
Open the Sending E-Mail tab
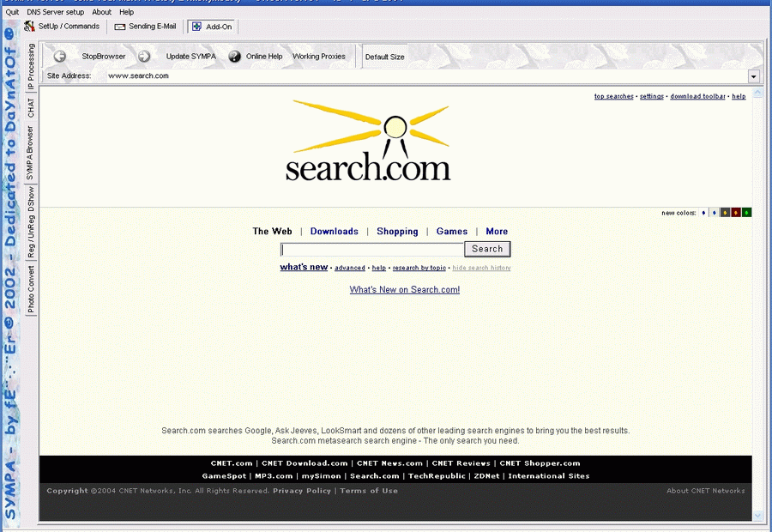click(x=145, y=27)
